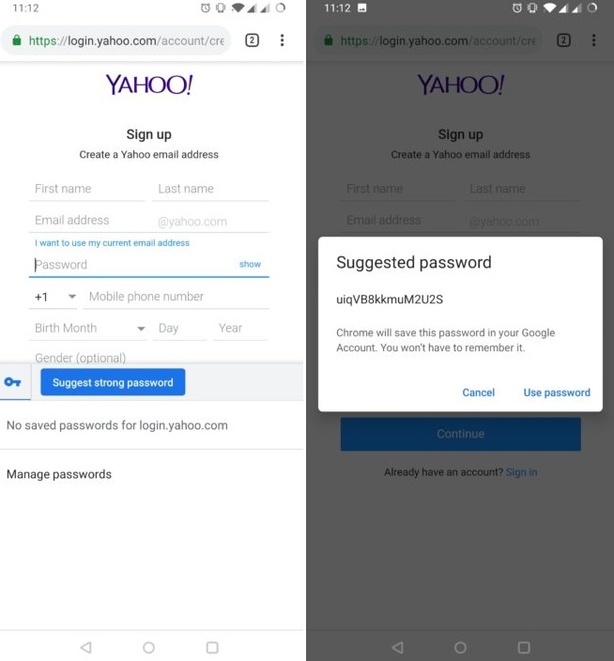Tap the green padlock icon in left address bar
Screen dimensions: 614x661
tap(15, 41)
